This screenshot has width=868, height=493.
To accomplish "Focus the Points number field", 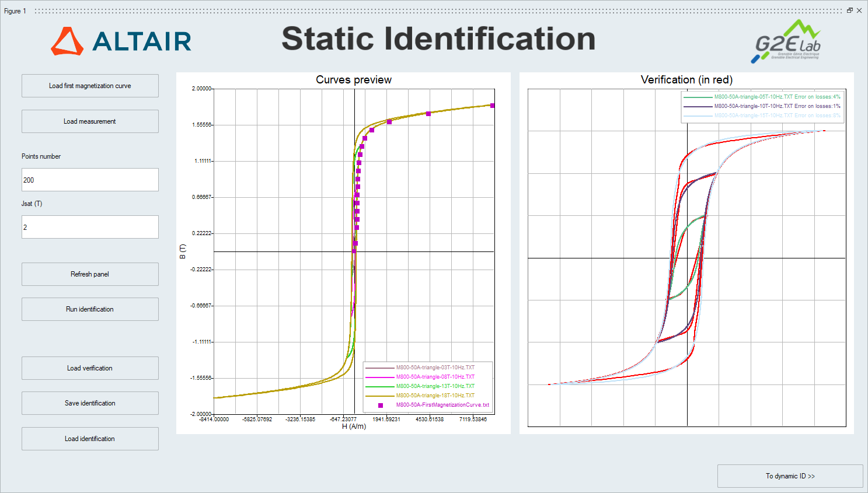I will (90, 180).
